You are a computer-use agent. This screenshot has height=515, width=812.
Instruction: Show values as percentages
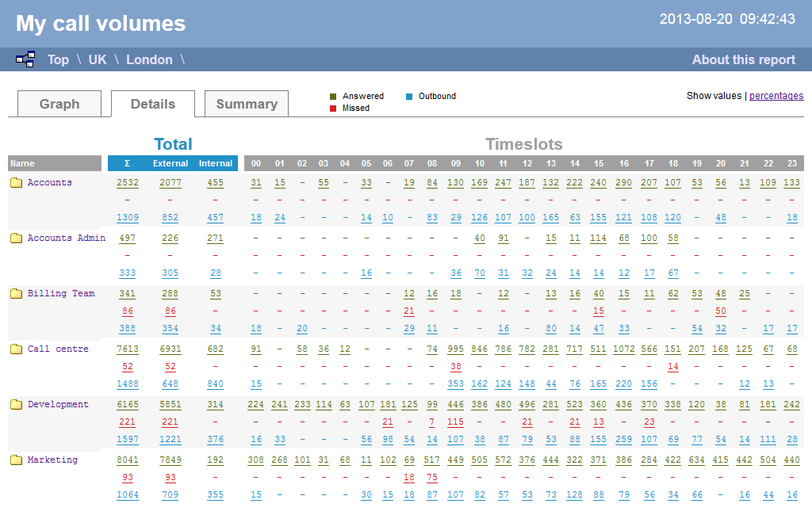(x=776, y=96)
